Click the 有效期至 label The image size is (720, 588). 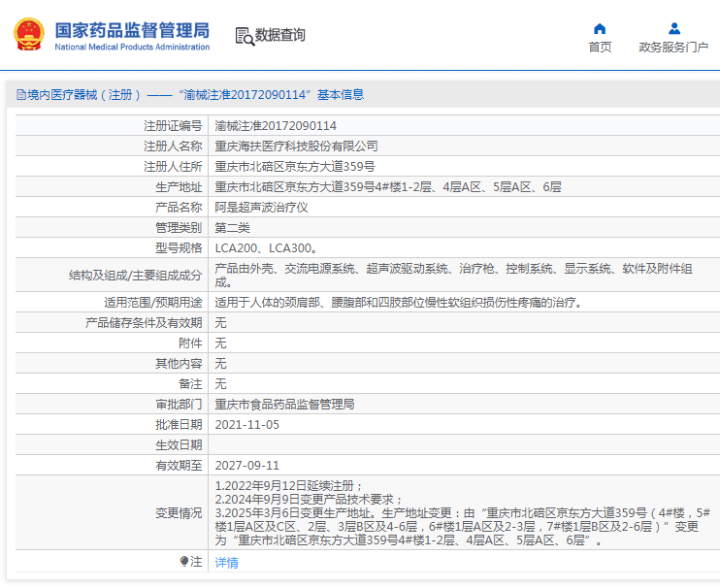tap(179, 466)
